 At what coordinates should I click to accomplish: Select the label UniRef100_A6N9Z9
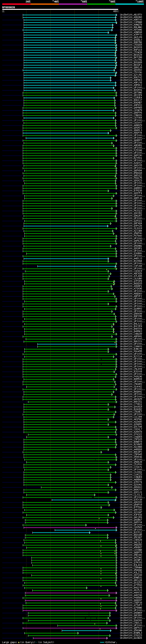[131, 125]
